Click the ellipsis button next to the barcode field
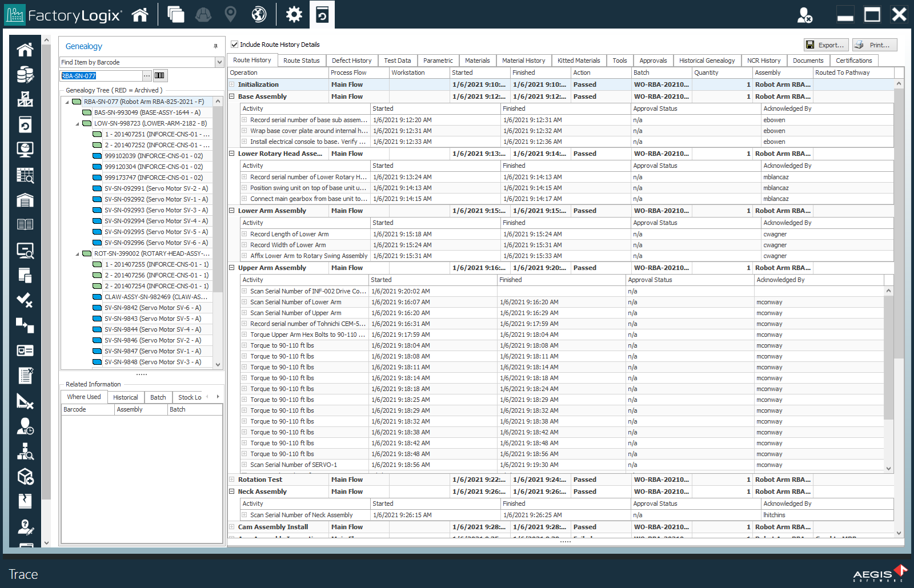914x588 pixels. [147, 75]
